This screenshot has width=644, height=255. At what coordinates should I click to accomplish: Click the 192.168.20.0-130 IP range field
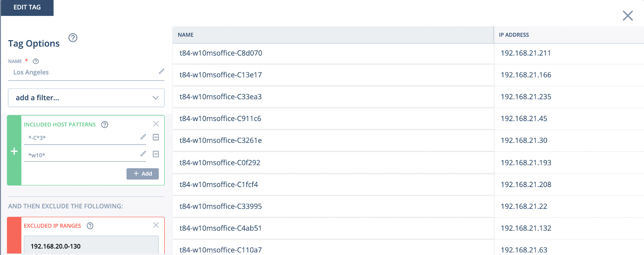91,246
